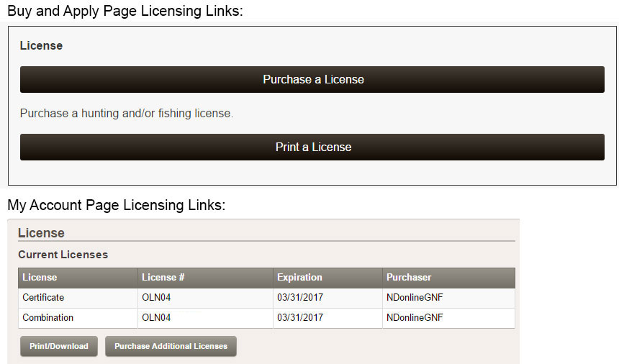Click the Print a License button

[x=312, y=147]
